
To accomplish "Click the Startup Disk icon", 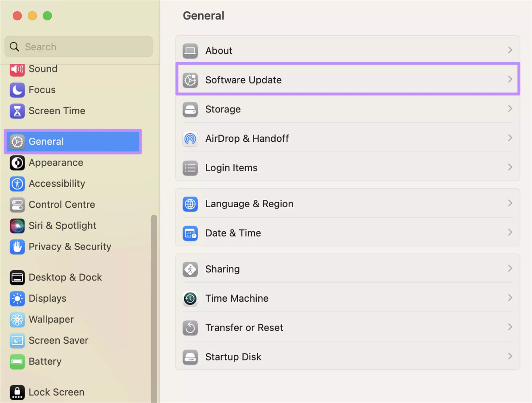I will pos(190,357).
